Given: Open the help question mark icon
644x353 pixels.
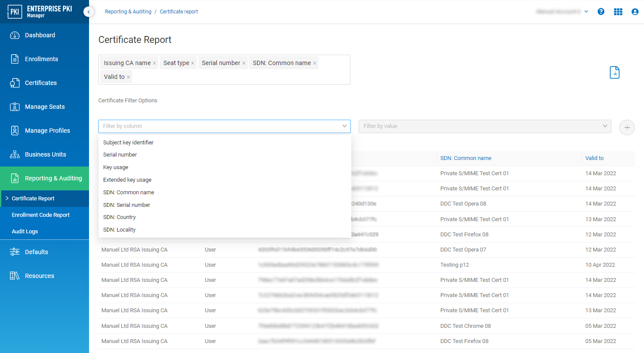Looking at the screenshot, I should tap(601, 12).
